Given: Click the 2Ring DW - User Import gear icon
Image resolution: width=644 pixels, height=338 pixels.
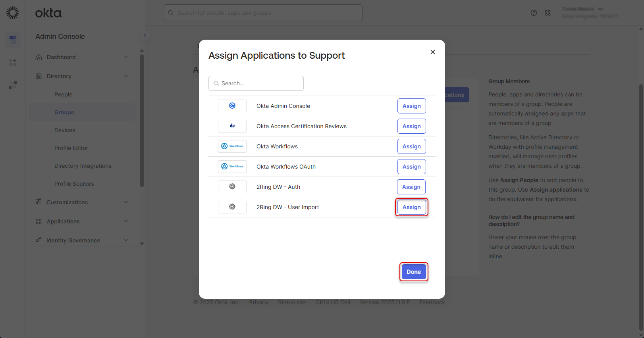Looking at the screenshot, I should coord(232,207).
